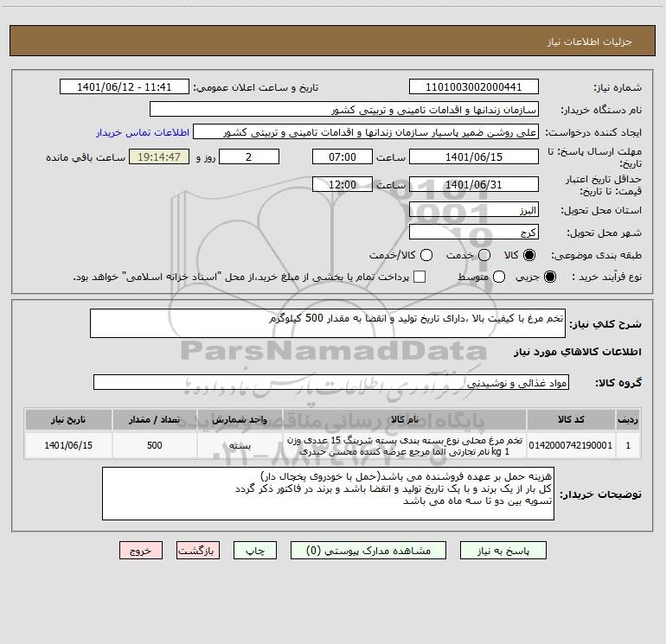Click the remaining days field showing 2
Image resolution: width=666 pixels, height=644 pixels.
pos(249,156)
